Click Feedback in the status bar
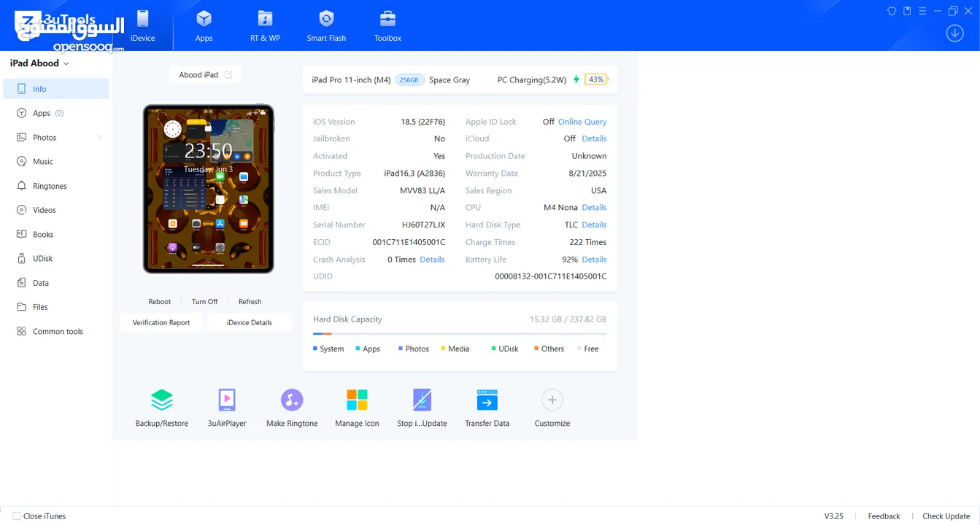This screenshot has width=980, height=525. click(x=884, y=516)
